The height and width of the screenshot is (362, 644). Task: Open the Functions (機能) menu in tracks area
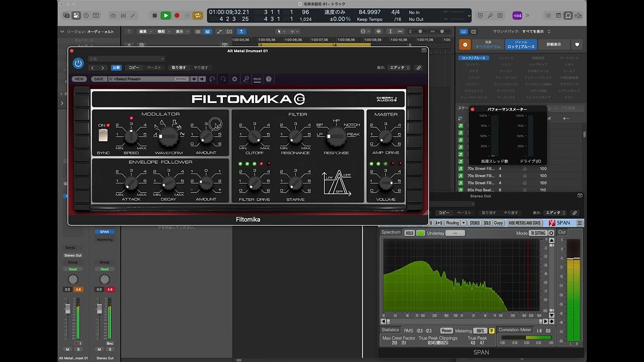pyautogui.click(x=163, y=32)
